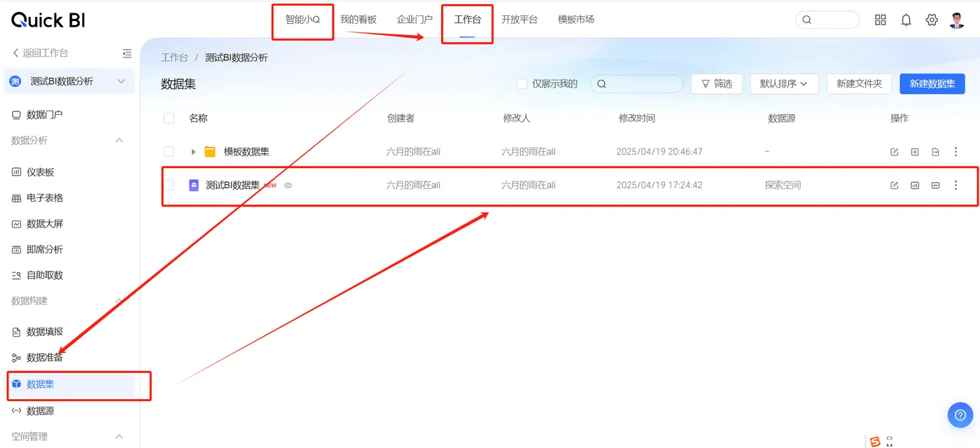Click 工作台 in the breadcrumb

tap(174, 58)
